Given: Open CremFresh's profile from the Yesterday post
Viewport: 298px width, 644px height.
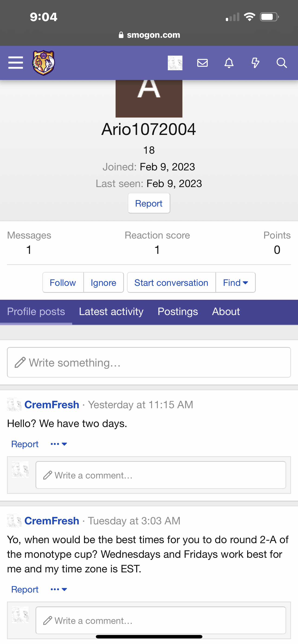Looking at the screenshot, I should pyautogui.click(x=52, y=405).
